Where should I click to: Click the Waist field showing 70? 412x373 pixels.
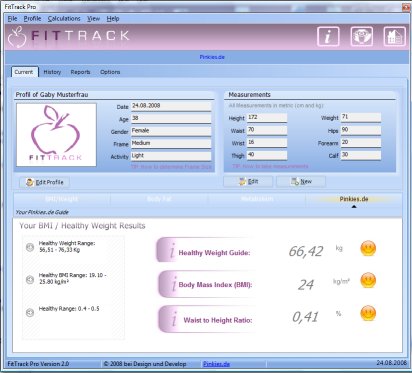(x=267, y=130)
